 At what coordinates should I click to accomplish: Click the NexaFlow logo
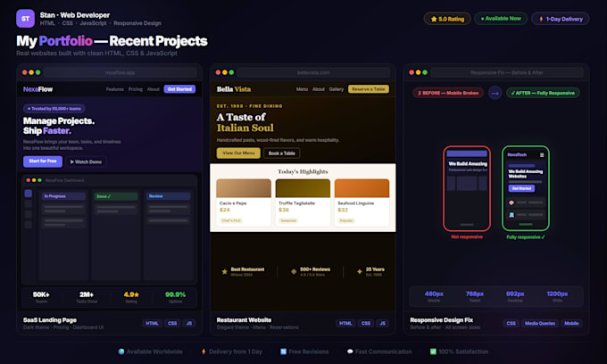pos(37,89)
